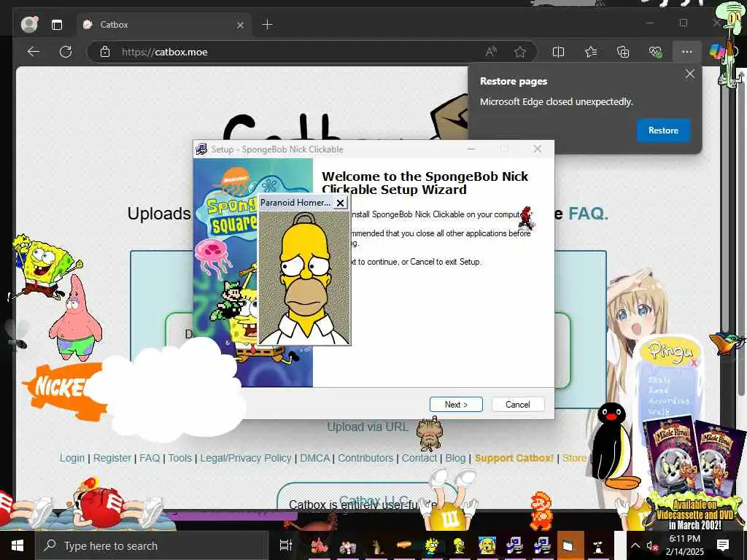Screen dimensions: 747x560
Task: Open the DMCA link
Action: point(315,458)
